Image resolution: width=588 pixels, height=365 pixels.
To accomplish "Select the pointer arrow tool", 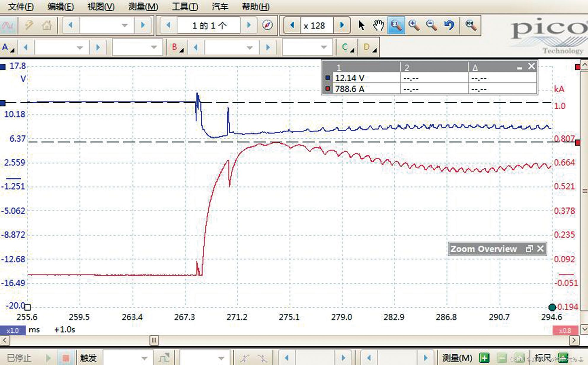I will [361, 26].
